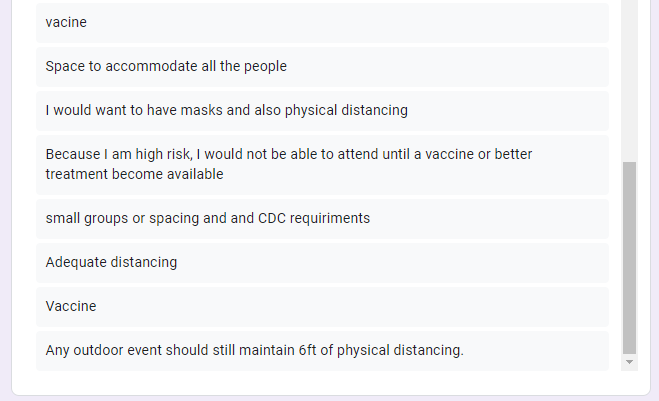Select the 'vacine' response

pyautogui.click(x=322, y=22)
